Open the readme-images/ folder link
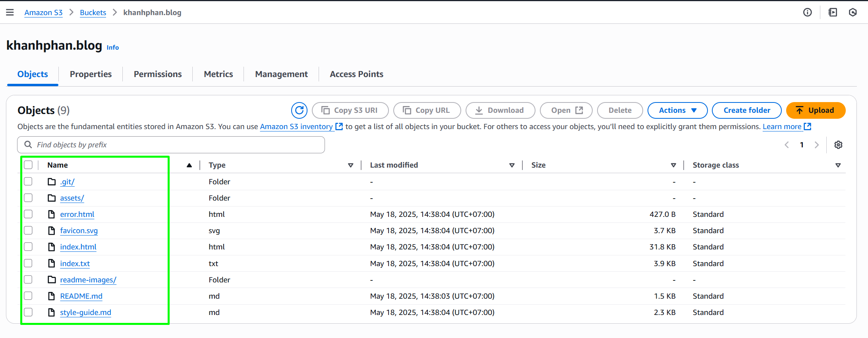Viewport: 868px width, 338px height. tap(88, 280)
